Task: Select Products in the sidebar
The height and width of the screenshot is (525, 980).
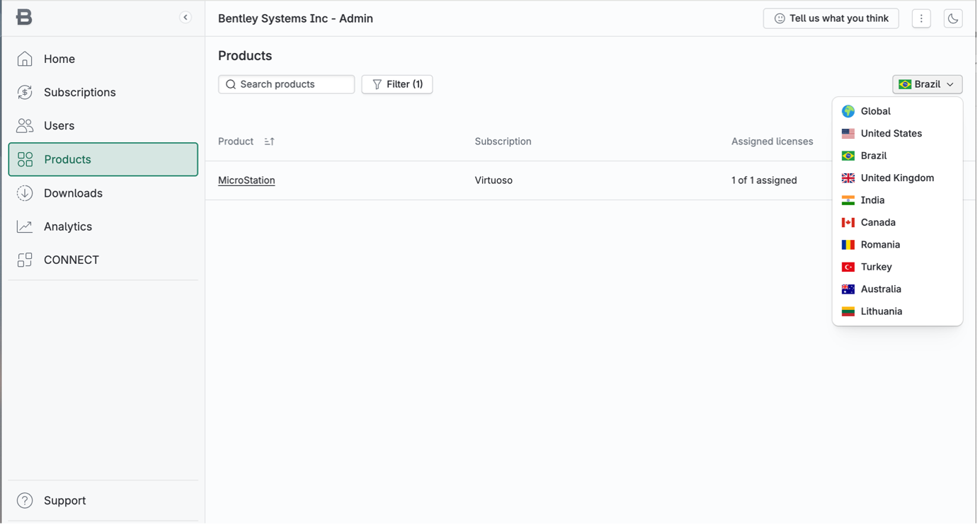Action: pos(103,159)
